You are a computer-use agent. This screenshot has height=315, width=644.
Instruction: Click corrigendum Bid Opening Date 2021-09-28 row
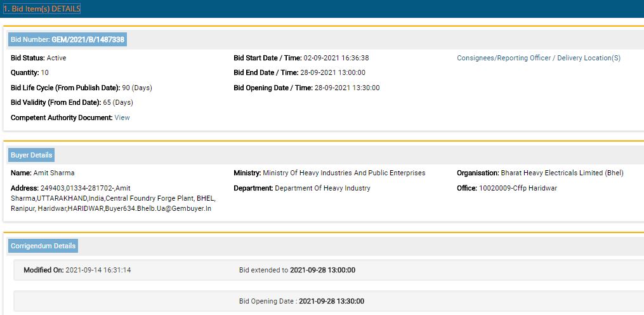click(329, 301)
